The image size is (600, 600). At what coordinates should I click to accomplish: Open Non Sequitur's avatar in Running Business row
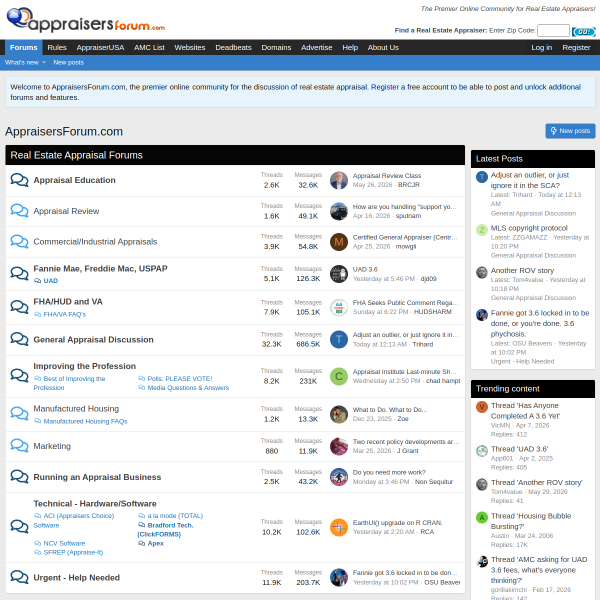coord(339,477)
